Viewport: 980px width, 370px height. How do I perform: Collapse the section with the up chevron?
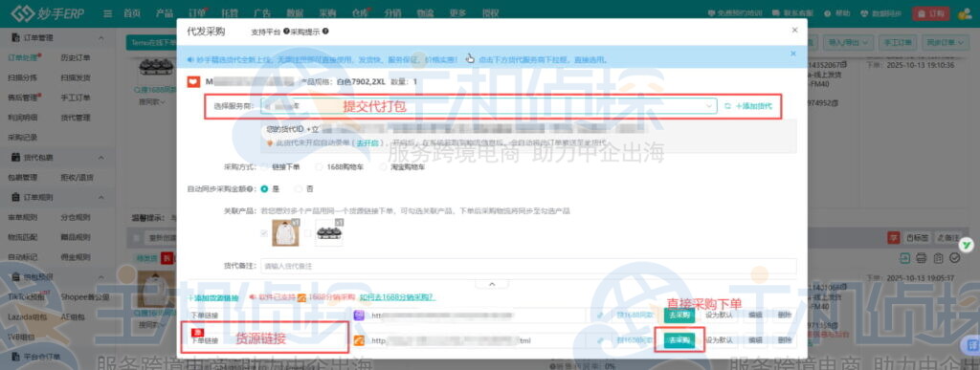click(x=491, y=284)
